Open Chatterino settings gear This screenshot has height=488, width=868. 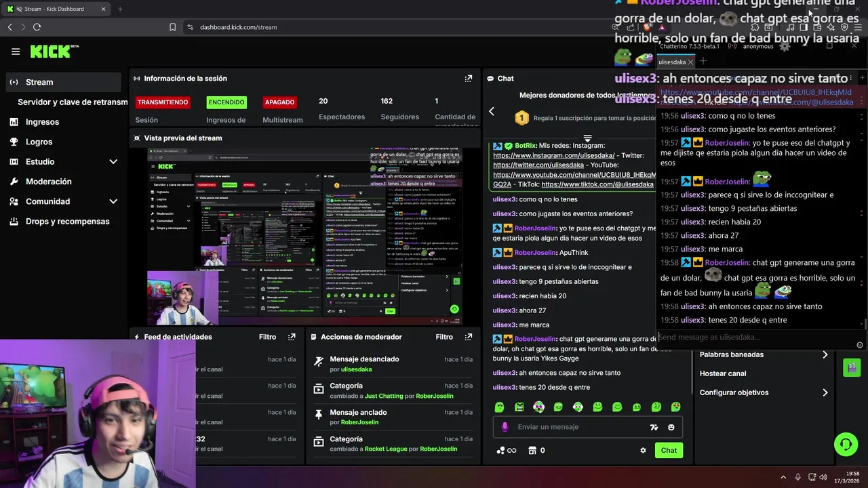pos(785,46)
